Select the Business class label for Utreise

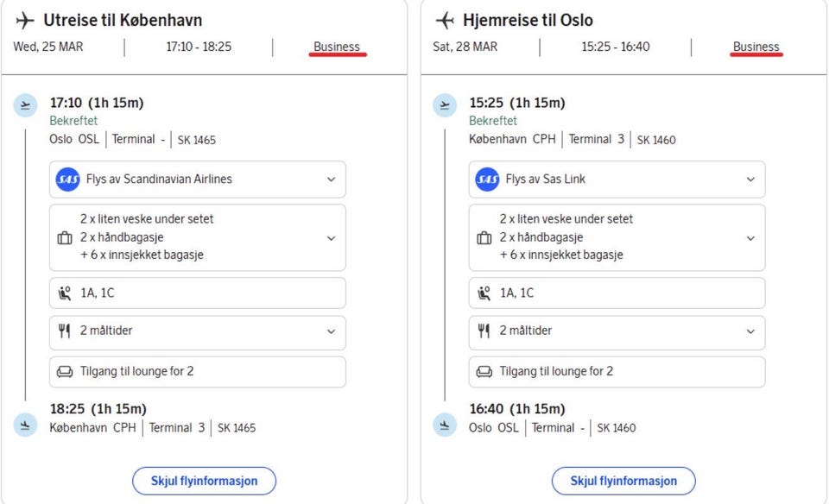[x=337, y=47]
